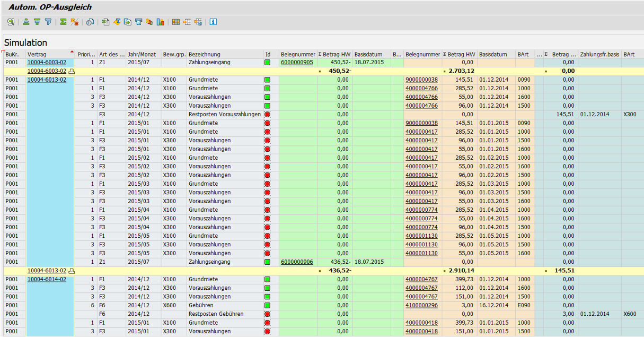Open the Set Filter funnel icon
644x337 pixels.
[48, 22]
